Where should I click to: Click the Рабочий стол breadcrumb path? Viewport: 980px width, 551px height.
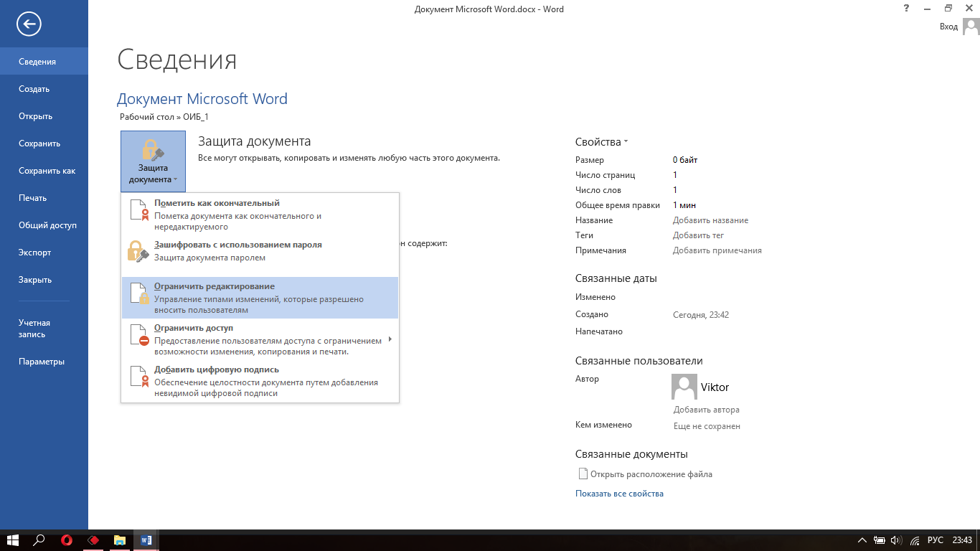point(147,116)
